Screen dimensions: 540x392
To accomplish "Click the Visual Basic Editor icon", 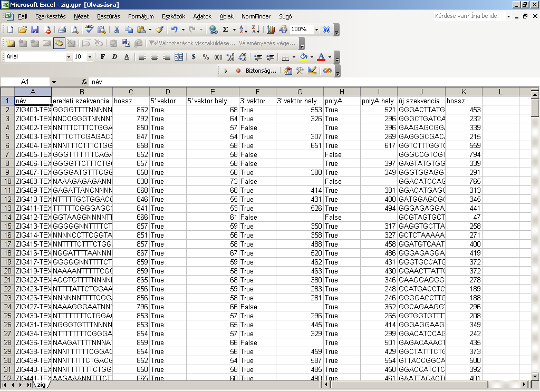I will 288,71.
